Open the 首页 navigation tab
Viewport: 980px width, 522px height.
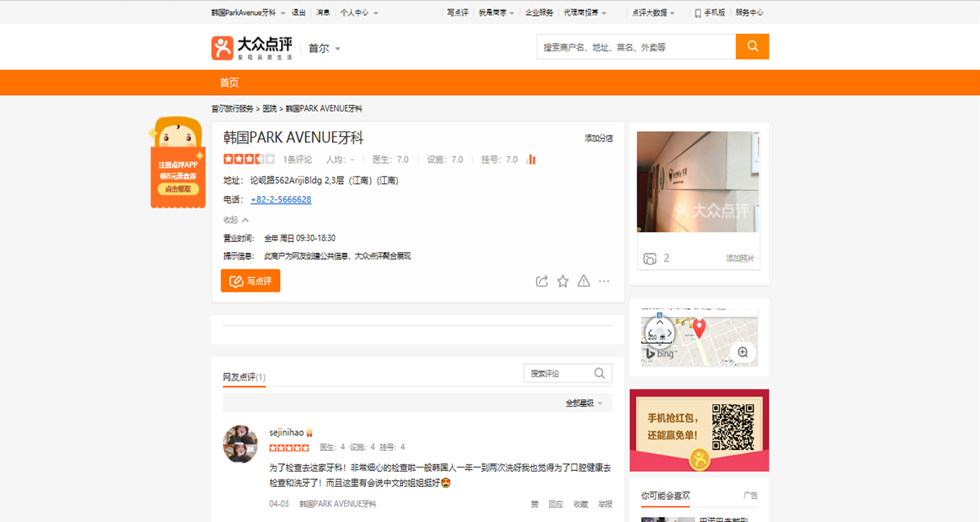tap(229, 83)
